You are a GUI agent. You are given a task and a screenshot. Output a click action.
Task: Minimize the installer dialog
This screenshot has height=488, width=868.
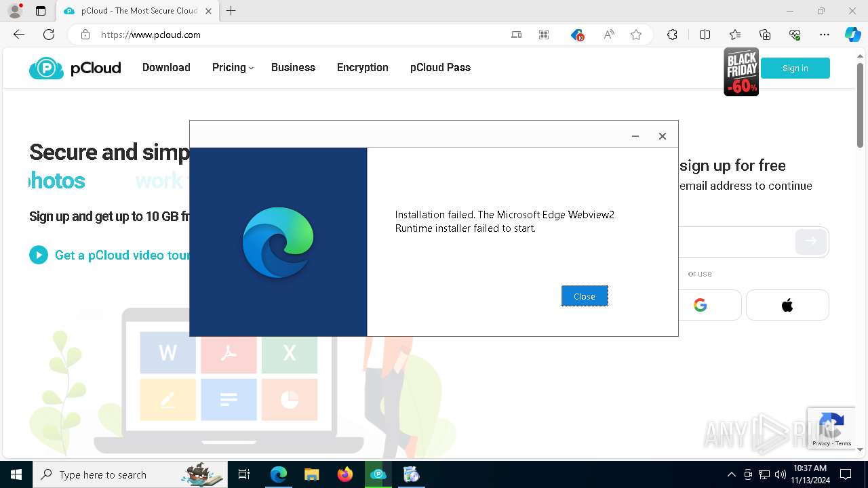[x=635, y=136]
